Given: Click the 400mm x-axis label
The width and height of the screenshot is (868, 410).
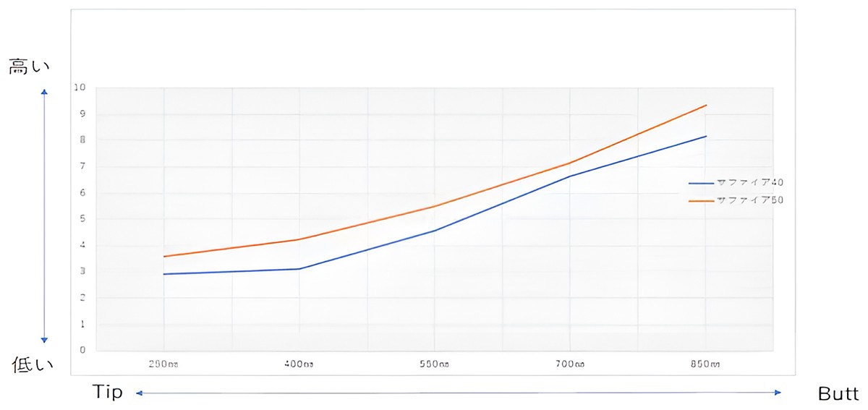Looking at the screenshot, I should click(299, 364).
